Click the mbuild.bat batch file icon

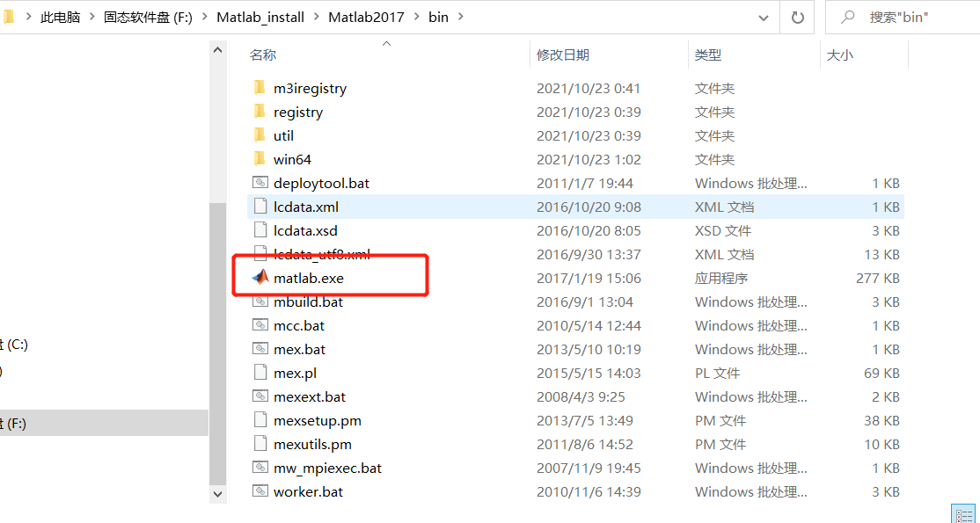pos(260,301)
